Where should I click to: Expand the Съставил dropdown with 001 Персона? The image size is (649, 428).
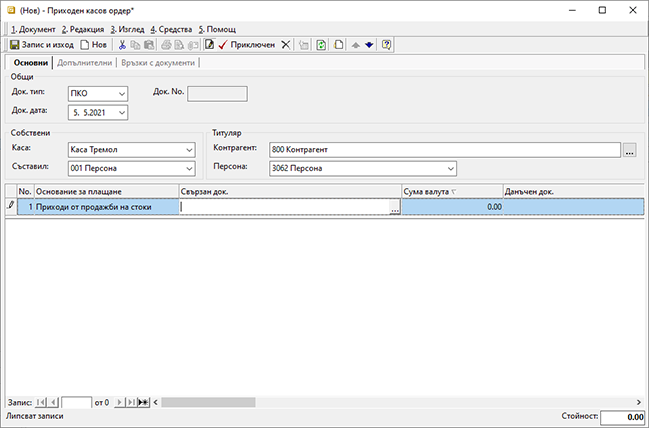click(x=189, y=168)
